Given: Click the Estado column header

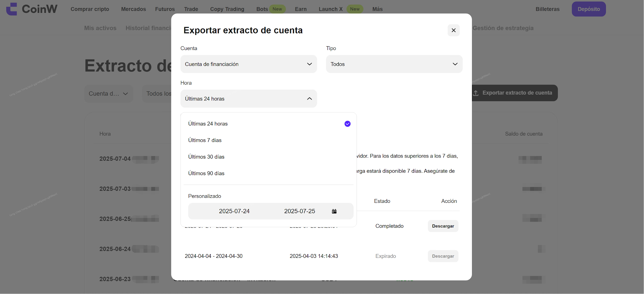Looking at the screenshot, I should click(382, 201).
